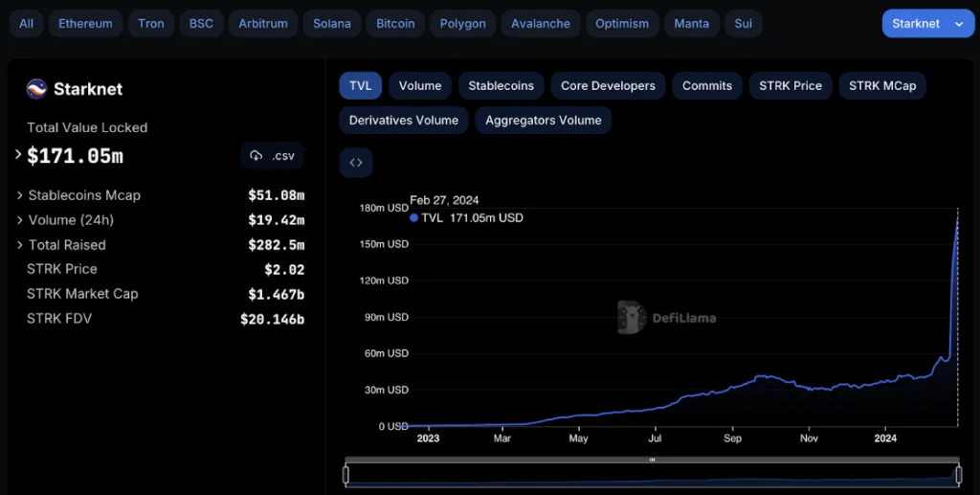Toggle the Derivatives Volume chart series
Viewport: 980px width, 495px height.
[x=404, y=120]
